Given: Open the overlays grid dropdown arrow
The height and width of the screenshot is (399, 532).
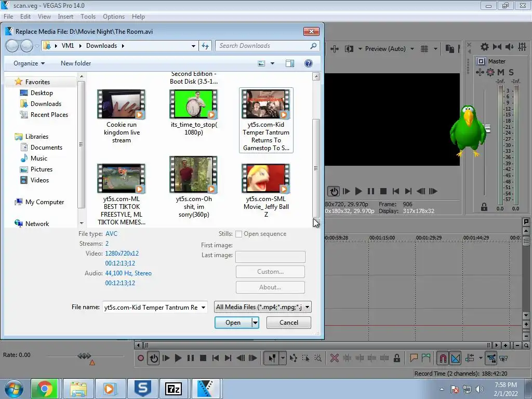Looking at the screenshot, I should pos(436,49).
